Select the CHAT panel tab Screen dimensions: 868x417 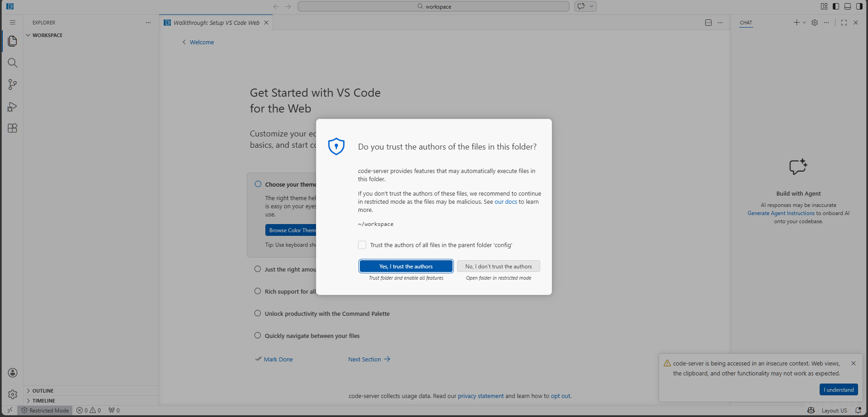point(746,23)
